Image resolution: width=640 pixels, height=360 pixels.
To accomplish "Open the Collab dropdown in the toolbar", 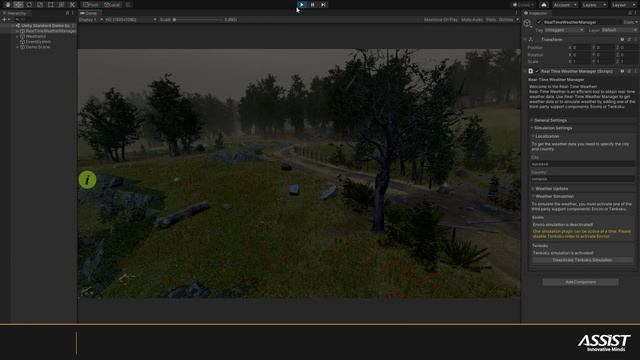I will pos(523,5).
